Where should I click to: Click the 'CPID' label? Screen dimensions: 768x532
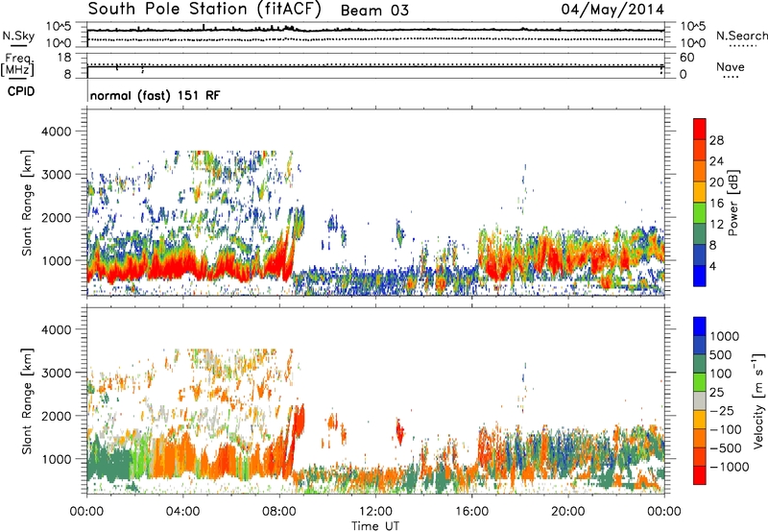(21, 91)
